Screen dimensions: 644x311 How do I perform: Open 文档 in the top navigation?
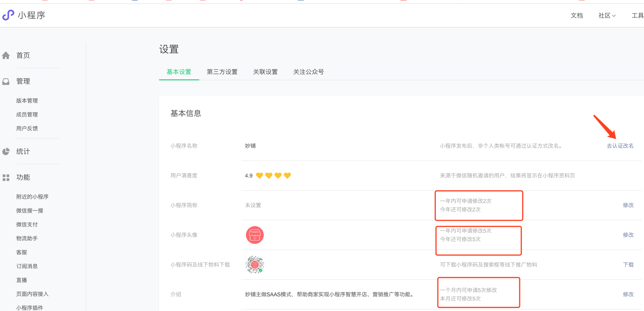tap(577, 15)
